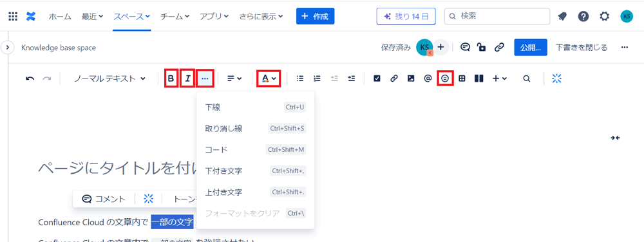Click the 公開... publish button
The image size is (644, 242).
pos(531,48)
